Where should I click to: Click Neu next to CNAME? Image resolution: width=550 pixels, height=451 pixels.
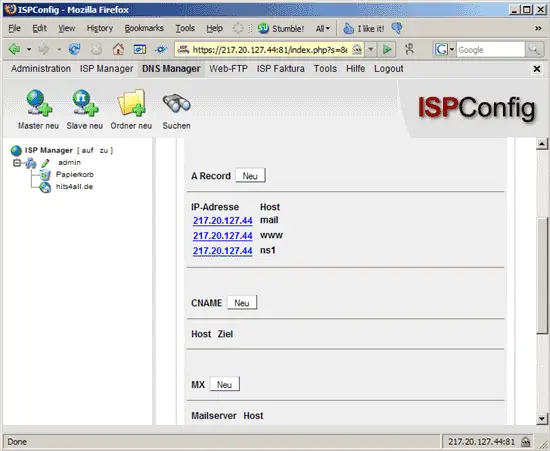[x=242, y=303]
